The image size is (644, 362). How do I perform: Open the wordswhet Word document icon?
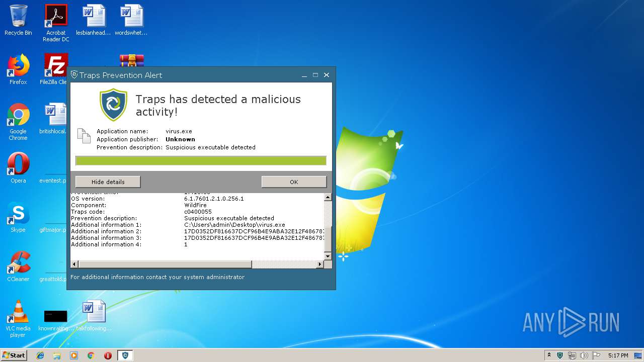[x=131, y=20]
